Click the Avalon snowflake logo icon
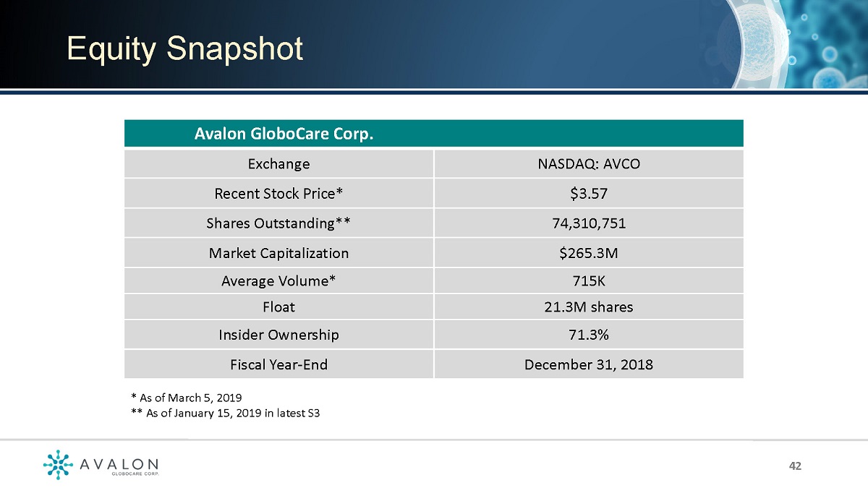 (x=58, y=465)
